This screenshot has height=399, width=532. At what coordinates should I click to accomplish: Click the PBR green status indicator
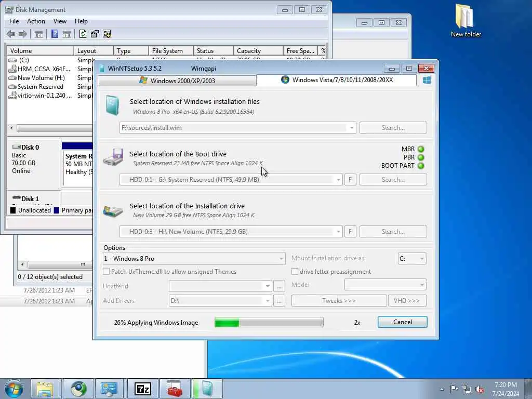pyautogui.click(x=421, y=157)
